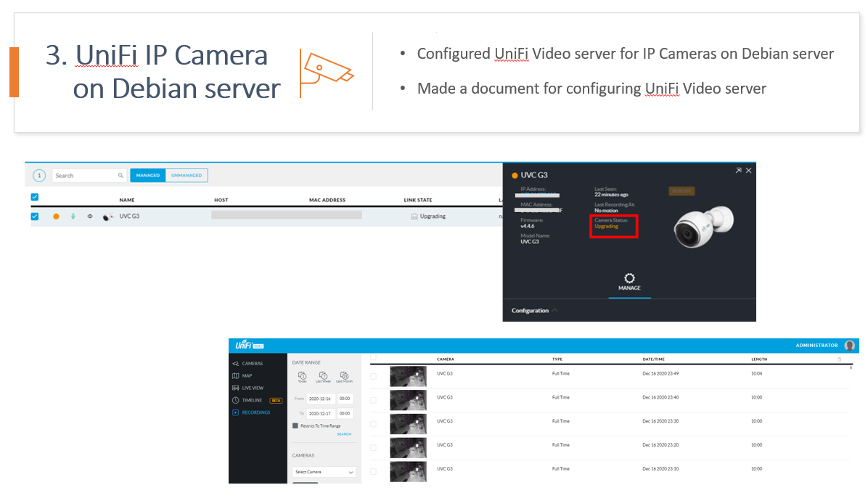
Task: Choose the Last Month date range icon
Action: coord(344,377)
